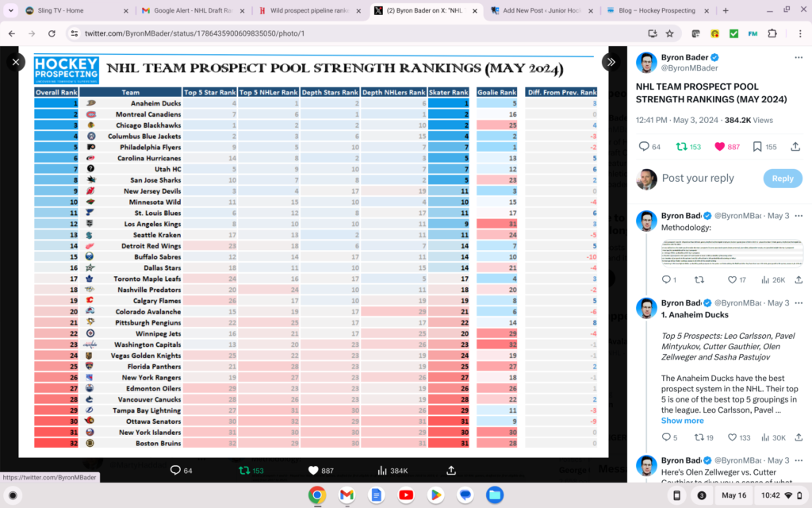Open the phone hub icon in shelf
Screen dimensions: 812x508
click(x=676, y=495)
